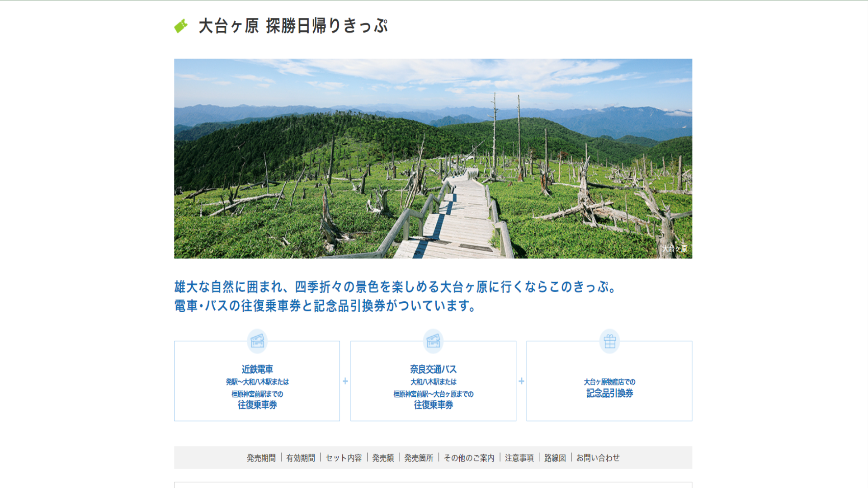This screenshot has height=488, width=868.
Task: Open the 有効期間 anchor link
Action: 301,458
